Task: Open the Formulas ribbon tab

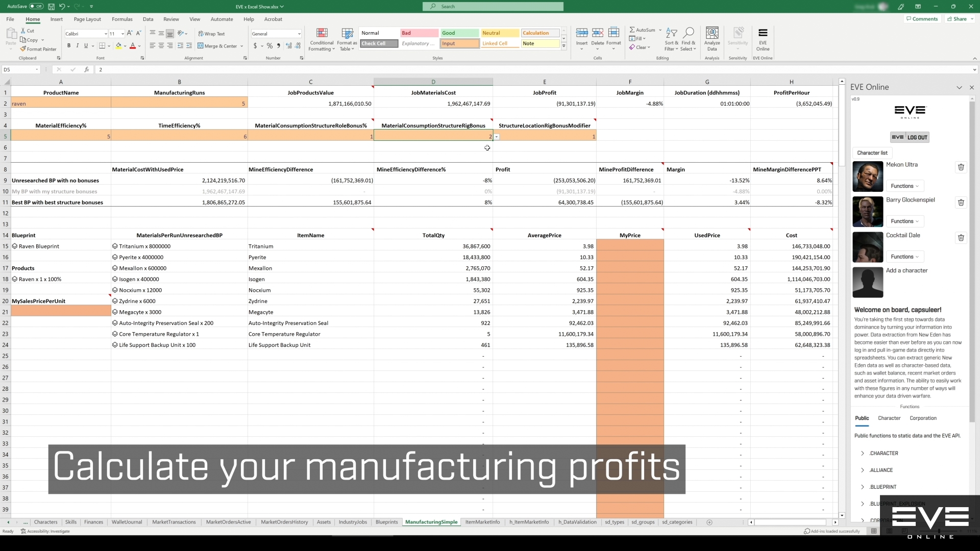Action: click(122, 19)
